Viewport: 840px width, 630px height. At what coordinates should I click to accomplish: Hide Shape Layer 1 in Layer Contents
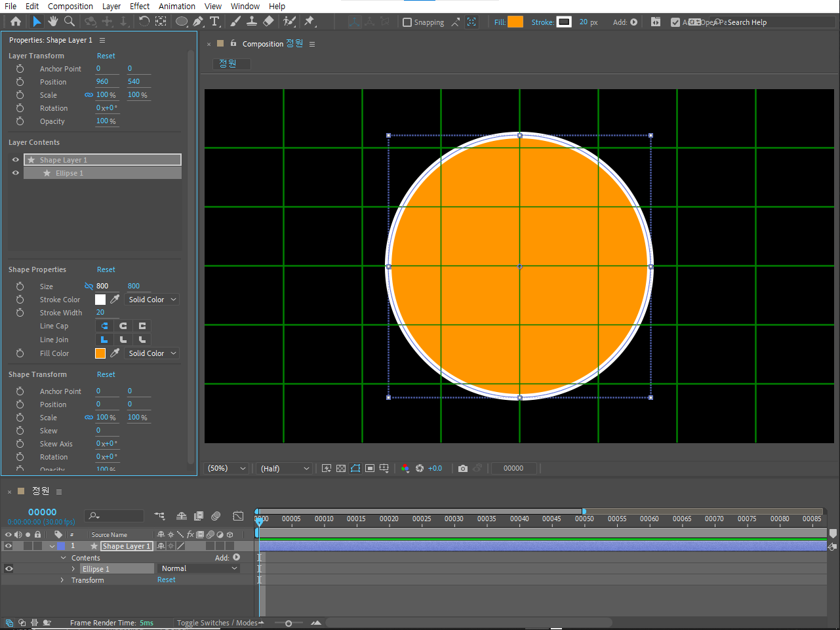point(16,159)
